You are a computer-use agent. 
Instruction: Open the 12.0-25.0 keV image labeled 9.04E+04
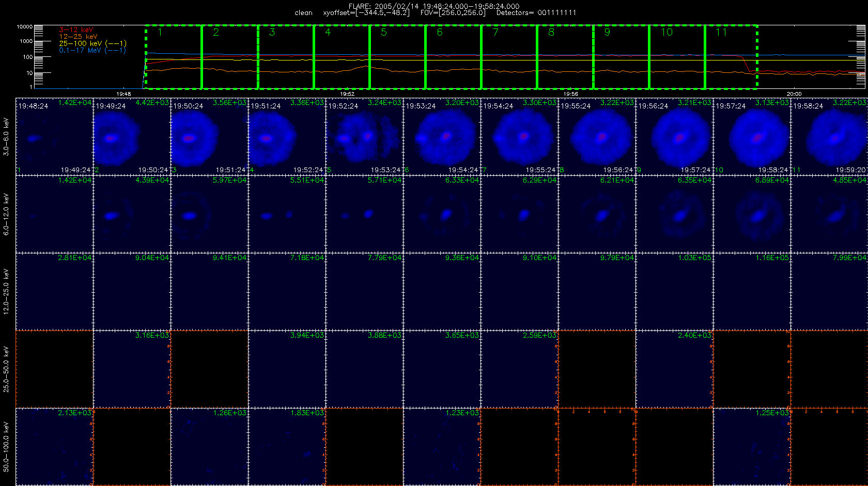coord(132,292)
